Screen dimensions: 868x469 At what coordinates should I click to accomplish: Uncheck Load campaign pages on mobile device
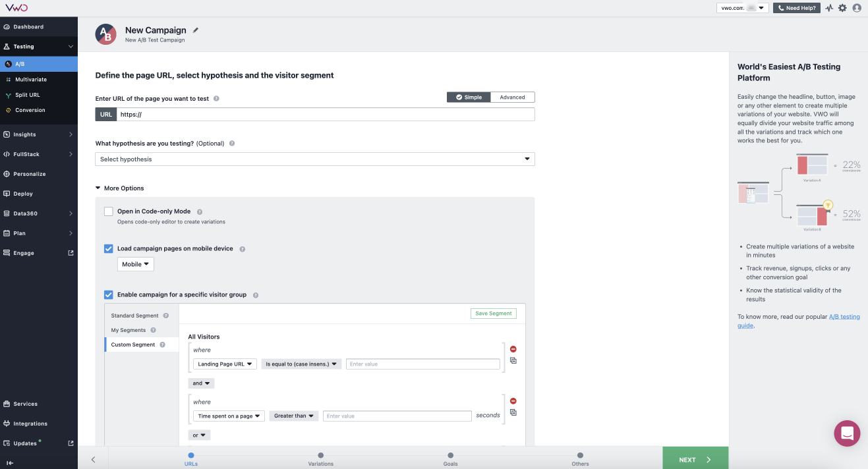[109, 248]
